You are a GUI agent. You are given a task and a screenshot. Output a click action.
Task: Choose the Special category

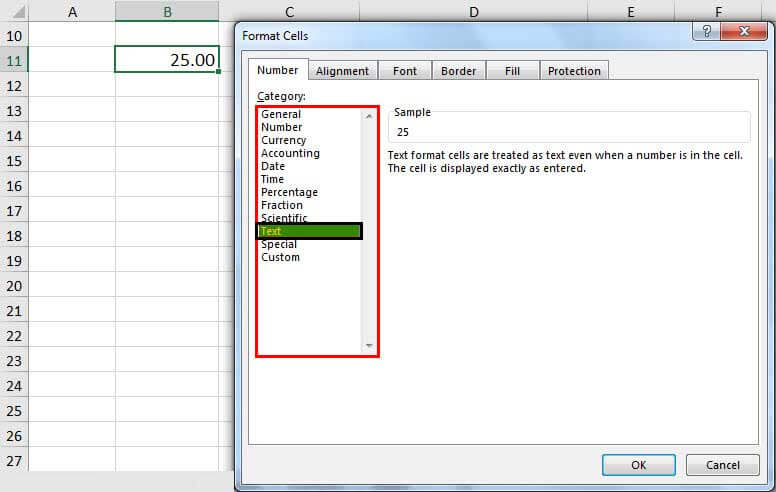[279, 245]
